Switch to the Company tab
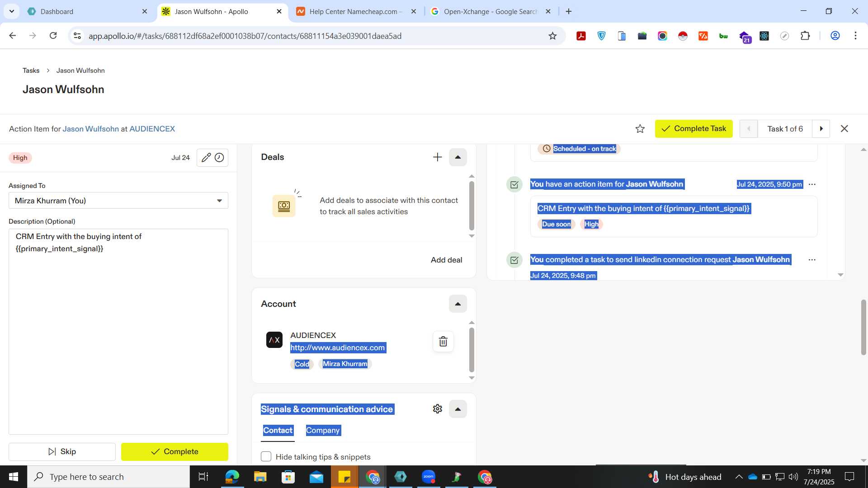 pyautogui.click(x=323, y=431)
